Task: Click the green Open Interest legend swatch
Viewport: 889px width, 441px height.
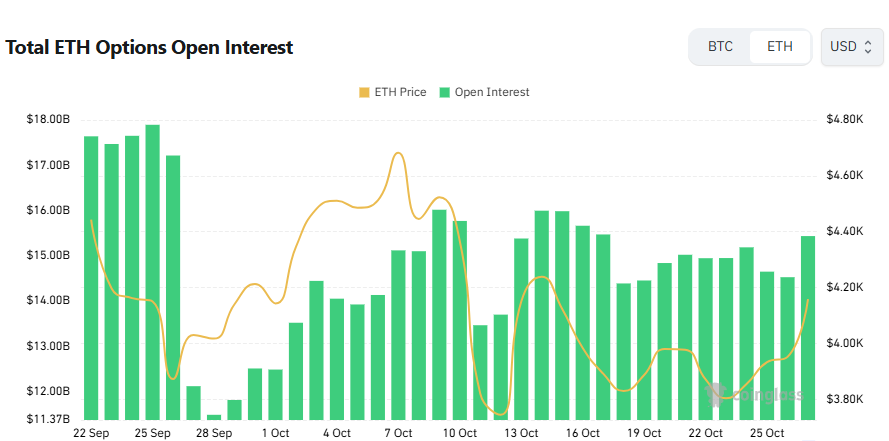Action: (x=445, y=92)
